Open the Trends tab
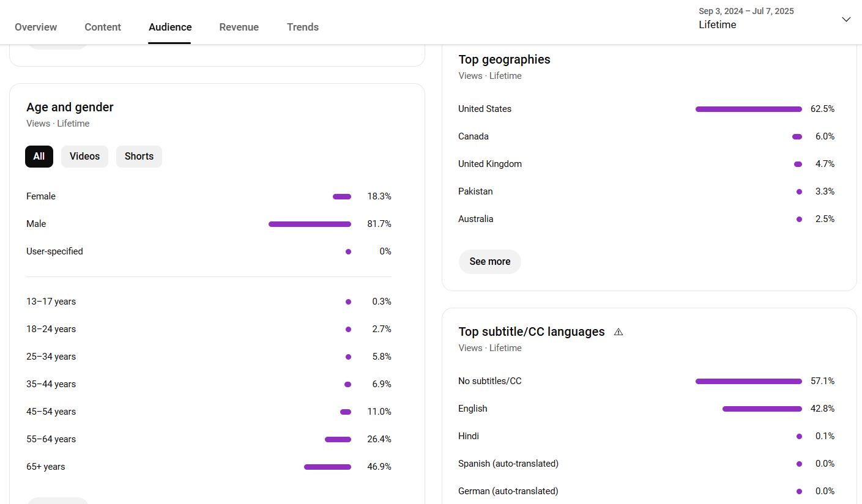 [303, 27]
